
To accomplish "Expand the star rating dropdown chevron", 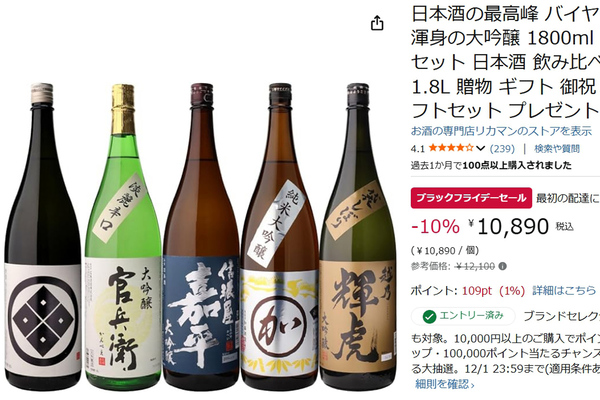I will point(481,148).
